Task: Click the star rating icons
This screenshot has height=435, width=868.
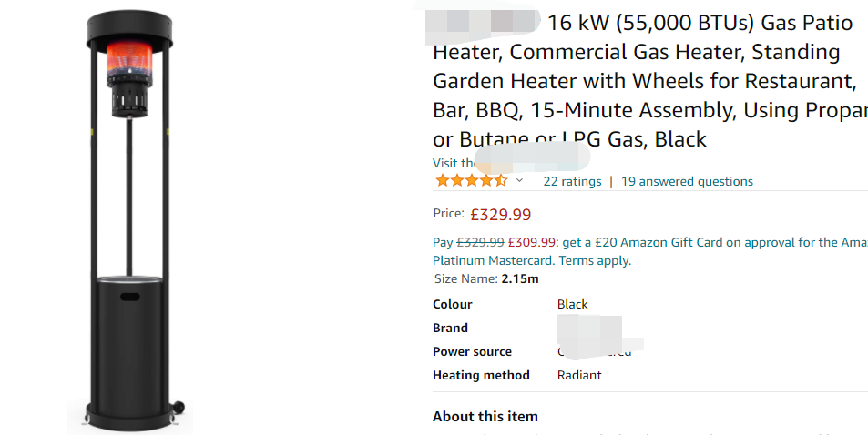Action: pos(471,180)
